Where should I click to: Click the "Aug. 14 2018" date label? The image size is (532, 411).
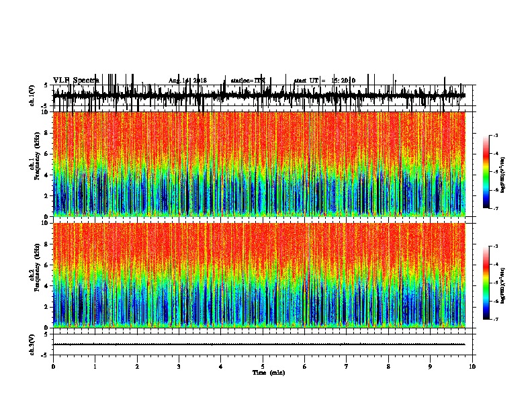(x=187, y=81)
